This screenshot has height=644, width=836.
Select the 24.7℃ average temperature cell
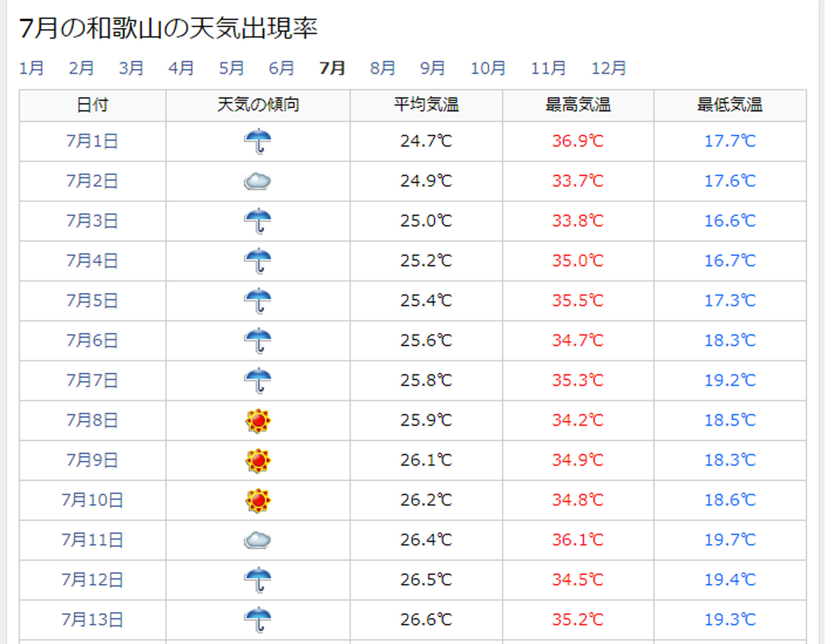point(426,141)
